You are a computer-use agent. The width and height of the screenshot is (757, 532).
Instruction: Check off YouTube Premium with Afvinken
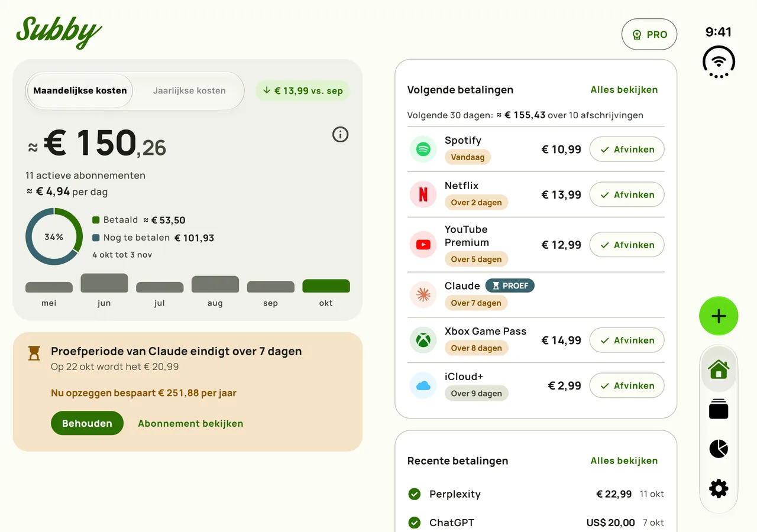627,245
